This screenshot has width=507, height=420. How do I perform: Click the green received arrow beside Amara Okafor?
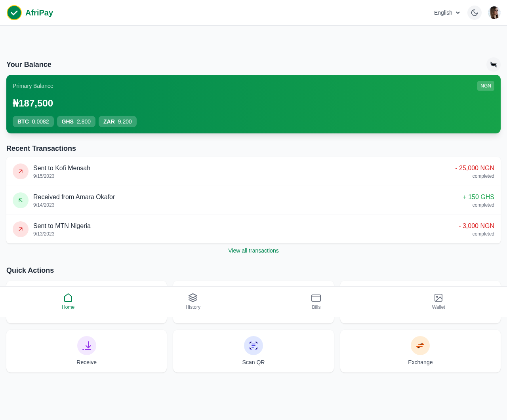coord(20,200)
